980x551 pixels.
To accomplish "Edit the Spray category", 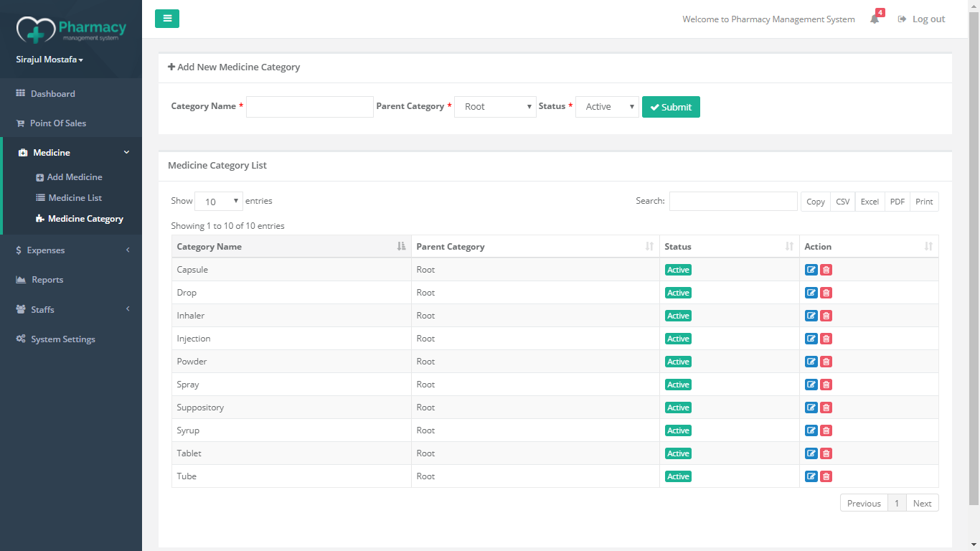I will (811, 385).
